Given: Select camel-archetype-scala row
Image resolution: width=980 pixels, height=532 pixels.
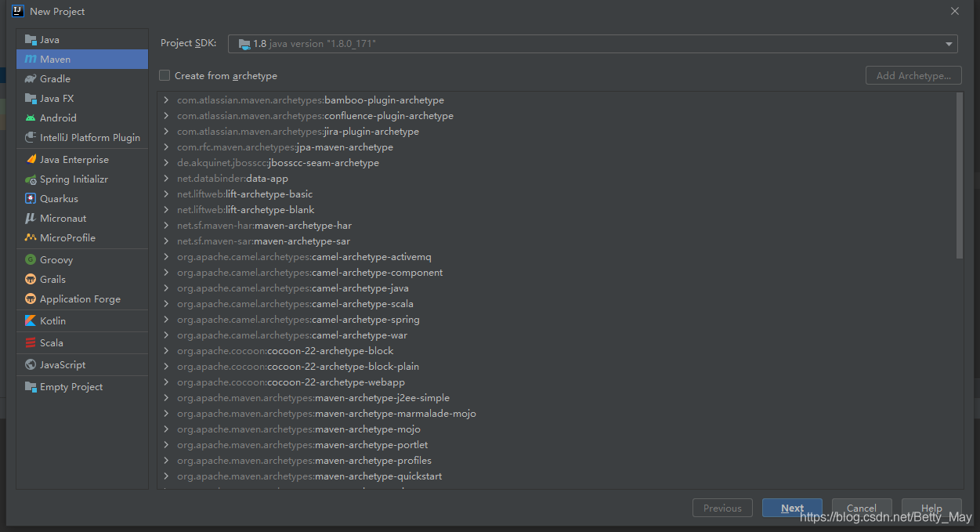Looking at the screenshot, I should [556, 304].
